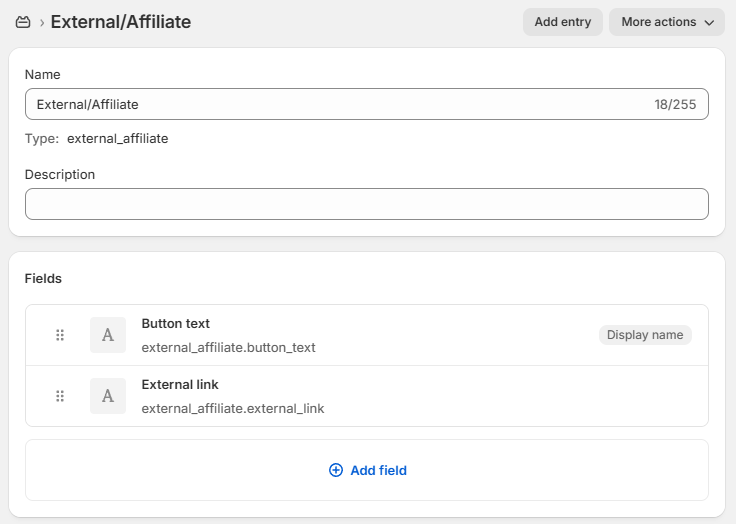Viewport: 736px width, 524px height.
Task: Click the plus circle icon for Add field
Action: pos(336,470)
